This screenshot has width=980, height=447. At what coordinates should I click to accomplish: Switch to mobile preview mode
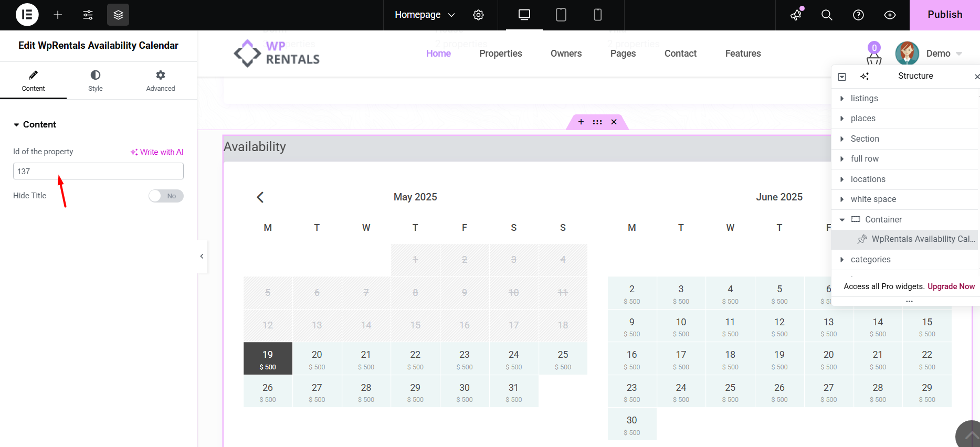597,15
